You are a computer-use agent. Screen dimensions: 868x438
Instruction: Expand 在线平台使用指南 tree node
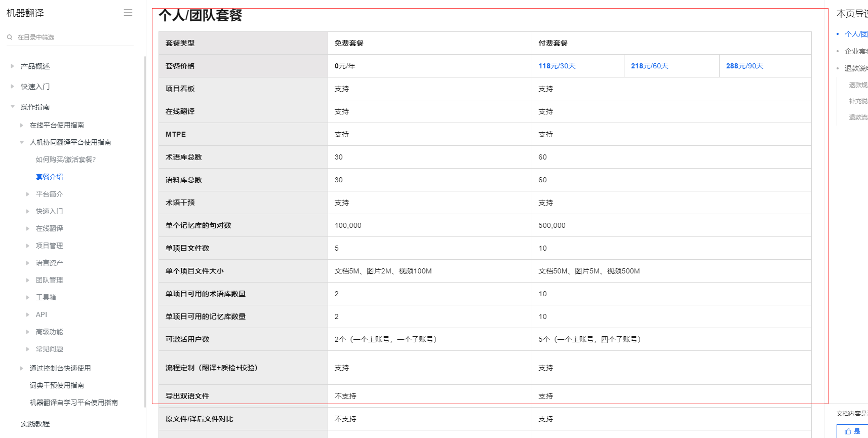tap(22, 125)
